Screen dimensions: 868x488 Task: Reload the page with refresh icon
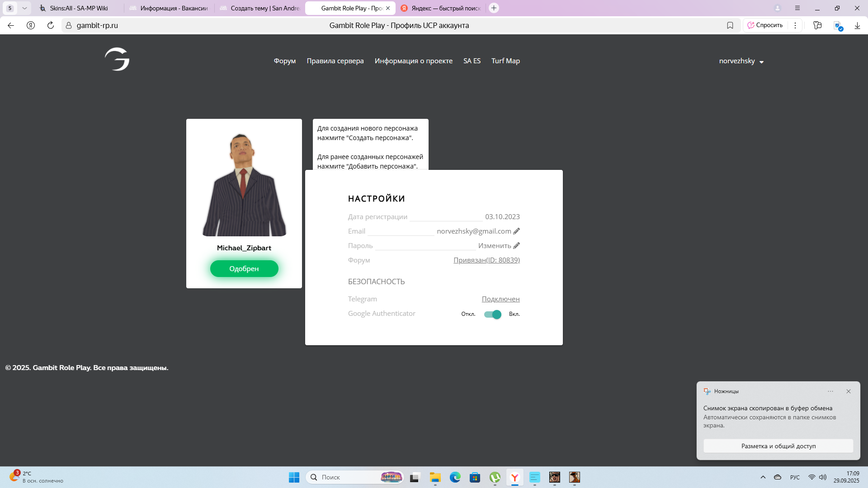pyautogui.click(x=51, y=25)
